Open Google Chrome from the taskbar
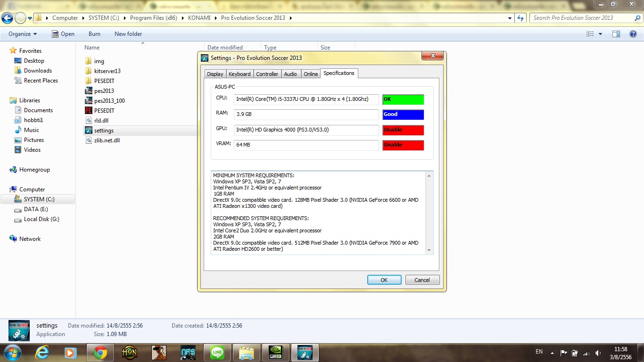The width and height of the screenshot is (644, 362). tap(100, 352)
